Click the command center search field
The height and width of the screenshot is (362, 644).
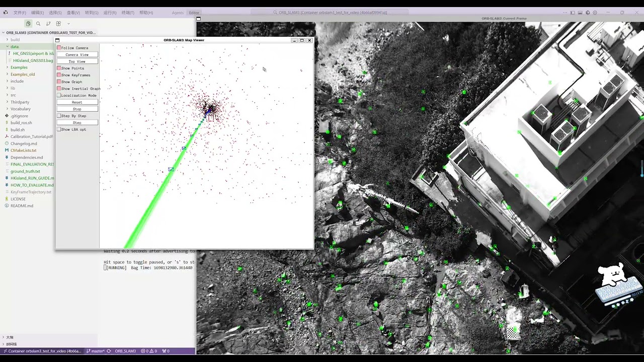(331, 13)
